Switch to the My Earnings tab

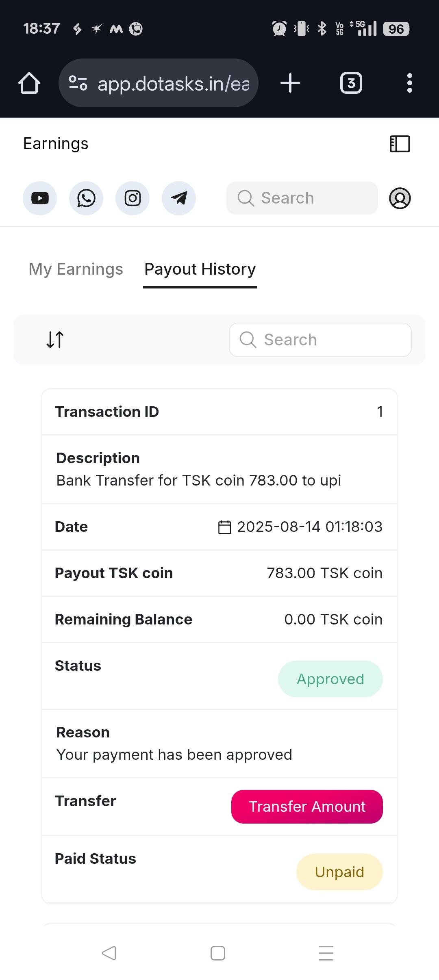pos(76,269)
